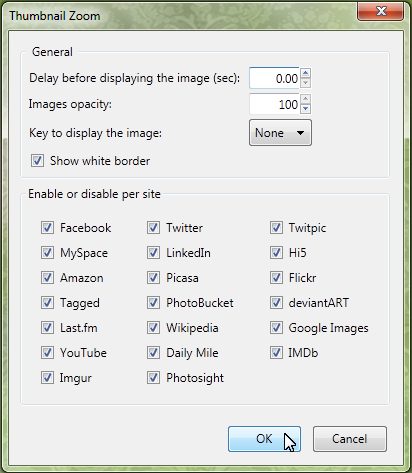
Task: Disable thumbnail zoom for Facebook
Action: click(47, 228)
